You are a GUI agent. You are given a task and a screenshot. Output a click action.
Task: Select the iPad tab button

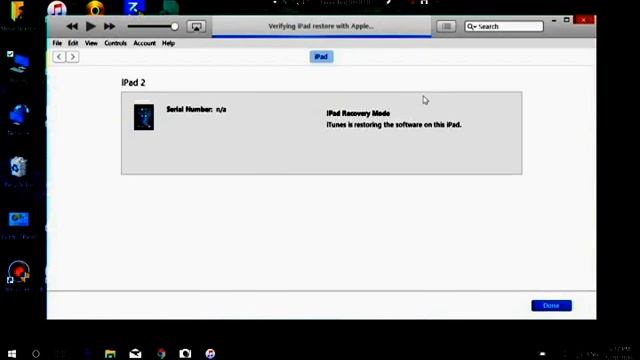(x=321, y=57)
